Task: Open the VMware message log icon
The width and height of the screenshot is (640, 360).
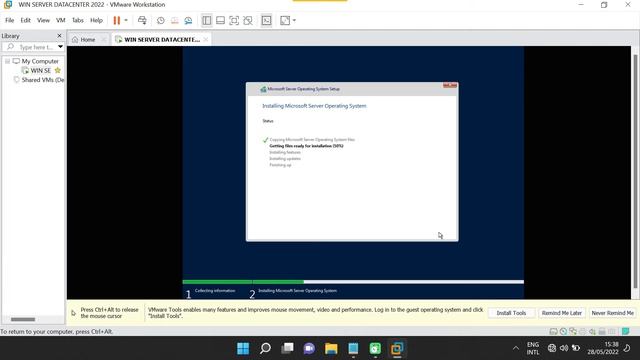Action: pyautogui.click(x=625, y=331)
